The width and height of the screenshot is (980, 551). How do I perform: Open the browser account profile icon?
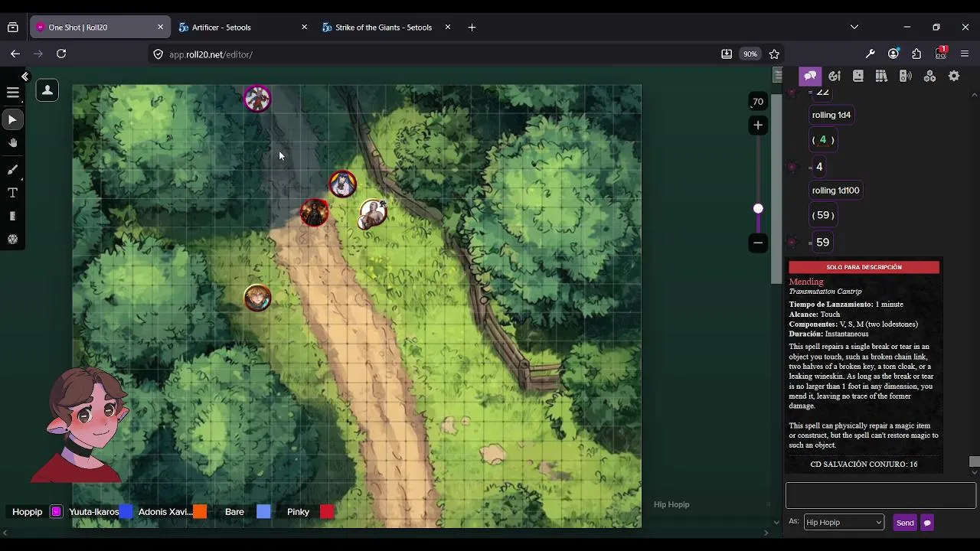[x=893, y=54]
